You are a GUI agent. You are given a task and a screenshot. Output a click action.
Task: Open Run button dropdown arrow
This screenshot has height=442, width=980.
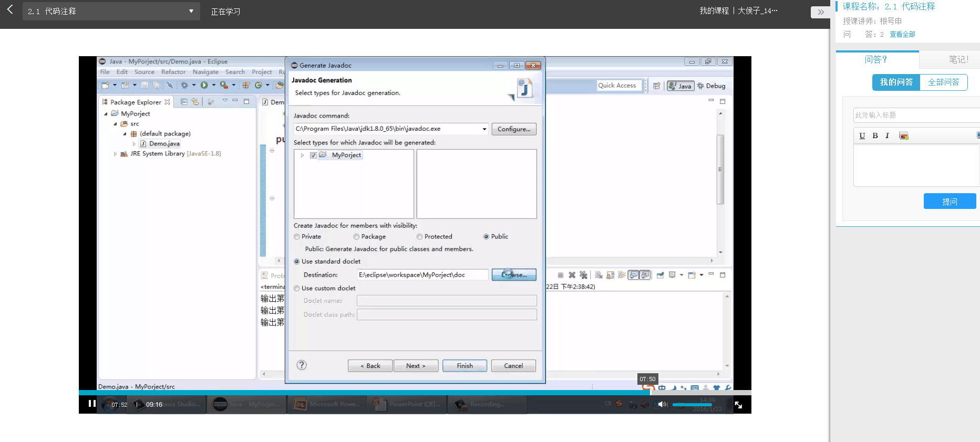[214, 85]
